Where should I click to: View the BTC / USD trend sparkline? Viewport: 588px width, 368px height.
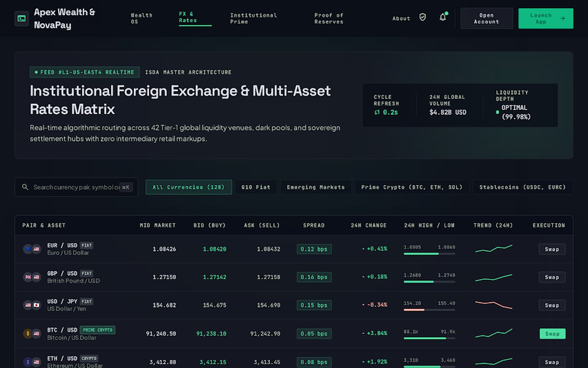click(494, 333)
